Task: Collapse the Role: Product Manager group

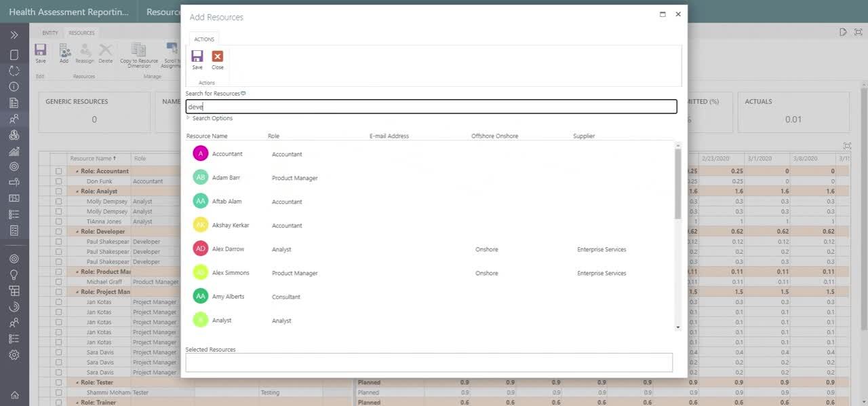Action: 77,272
